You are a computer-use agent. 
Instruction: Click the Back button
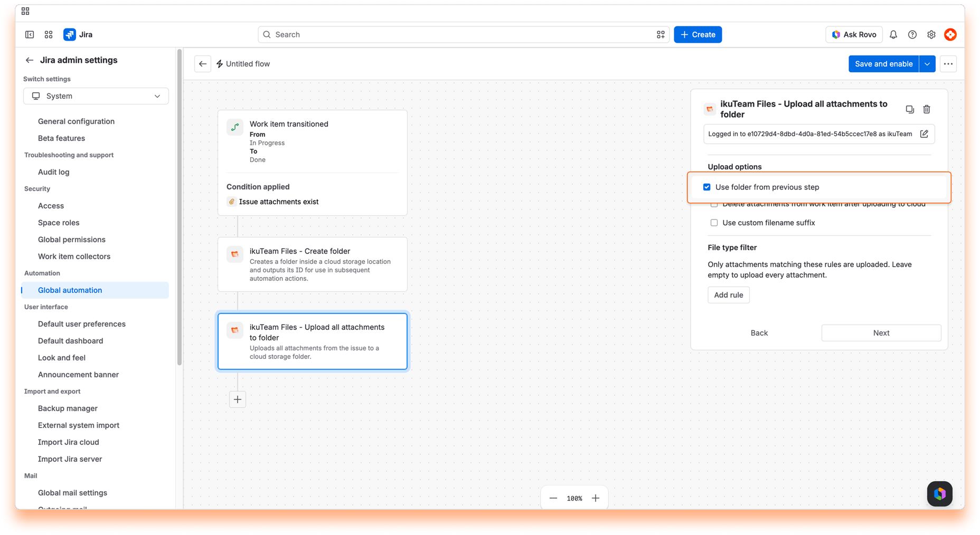(759, 333)
